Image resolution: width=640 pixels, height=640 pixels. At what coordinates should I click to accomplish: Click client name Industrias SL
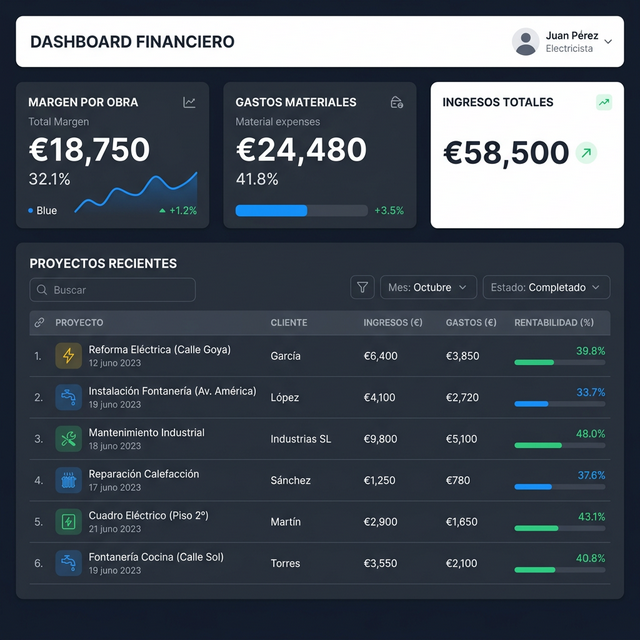click(300, 439)
